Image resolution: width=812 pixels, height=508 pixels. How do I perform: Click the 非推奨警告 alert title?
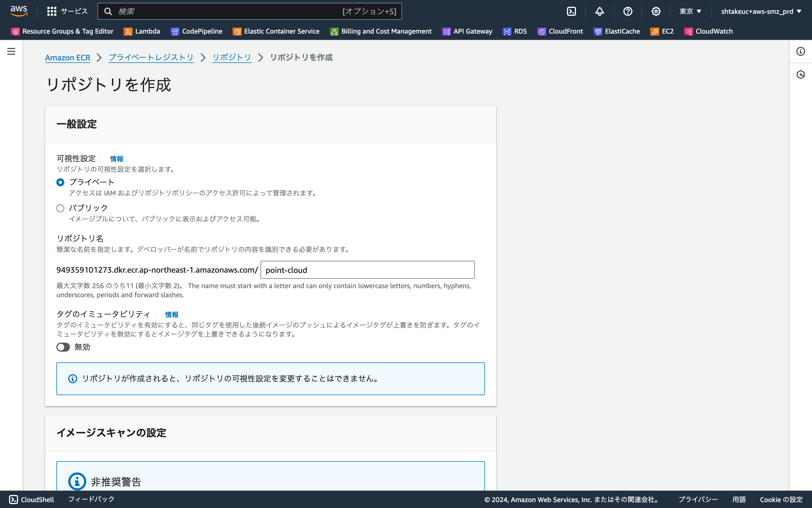click(116, 482)
